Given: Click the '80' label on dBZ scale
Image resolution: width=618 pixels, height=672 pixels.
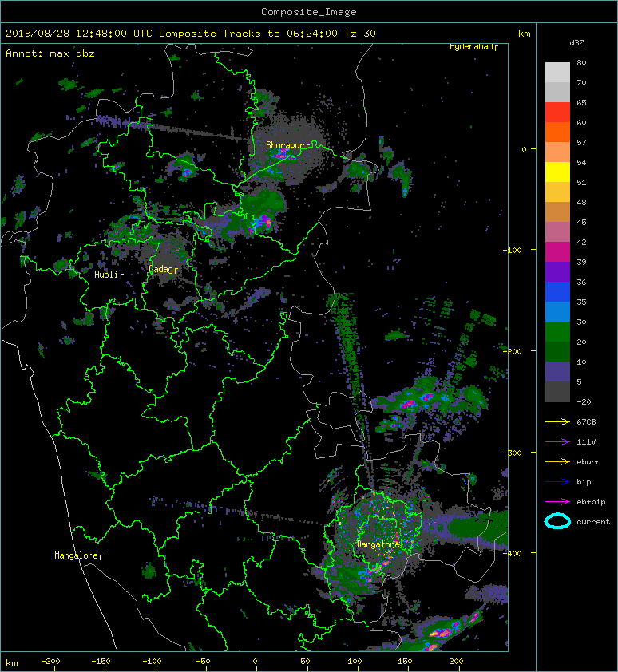Looking at the screenshot, I should [x=581, y=62].
